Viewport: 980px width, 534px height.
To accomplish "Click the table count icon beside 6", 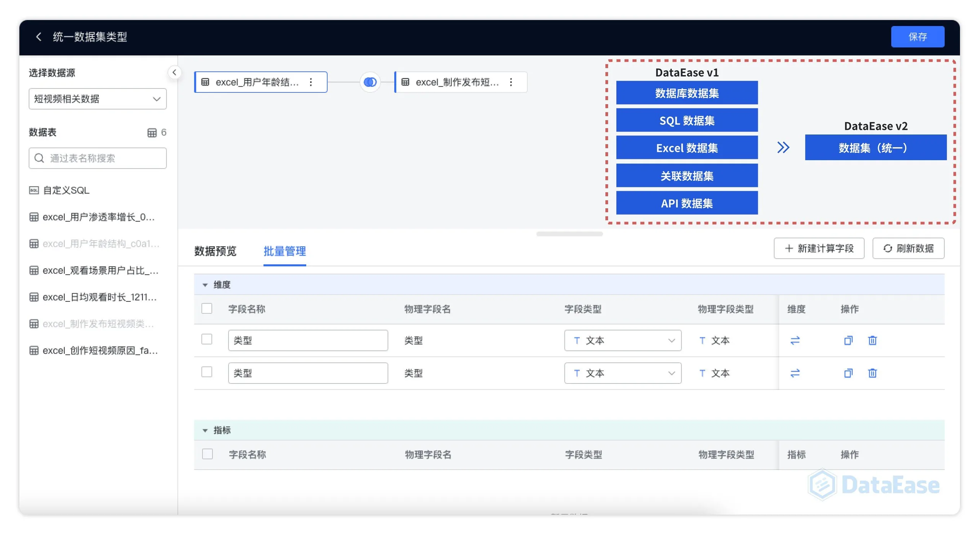I will coord(152,133).
